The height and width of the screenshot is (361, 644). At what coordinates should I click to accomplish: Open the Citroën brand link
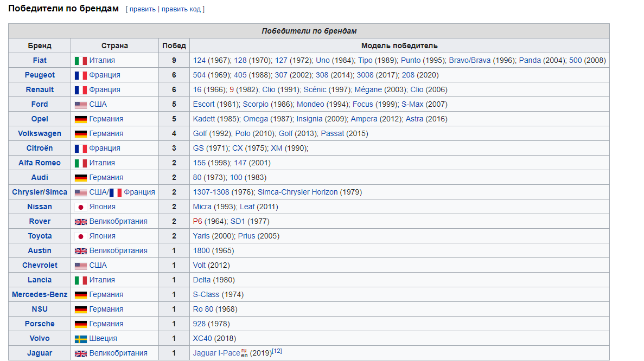pyautogui.click(x=40, y=148)
